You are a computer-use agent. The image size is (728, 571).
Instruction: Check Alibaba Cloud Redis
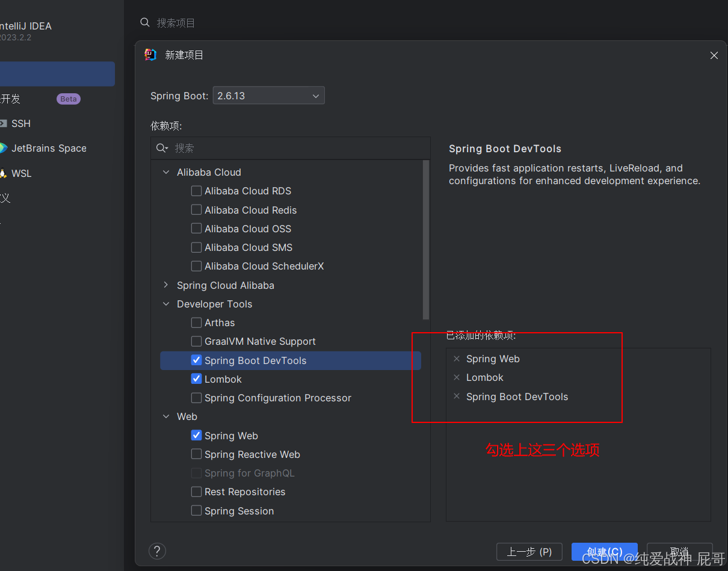[196, 210]
